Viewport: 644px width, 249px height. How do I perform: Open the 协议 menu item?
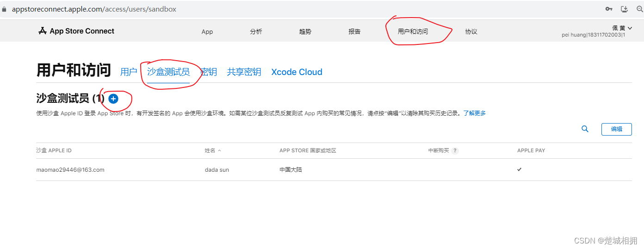(471, 31)
